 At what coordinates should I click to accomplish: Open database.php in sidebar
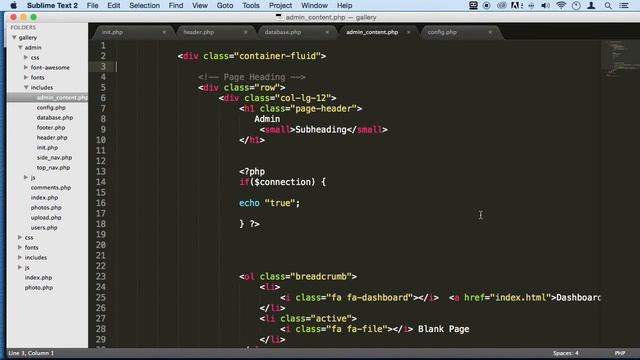coord(55,118)
